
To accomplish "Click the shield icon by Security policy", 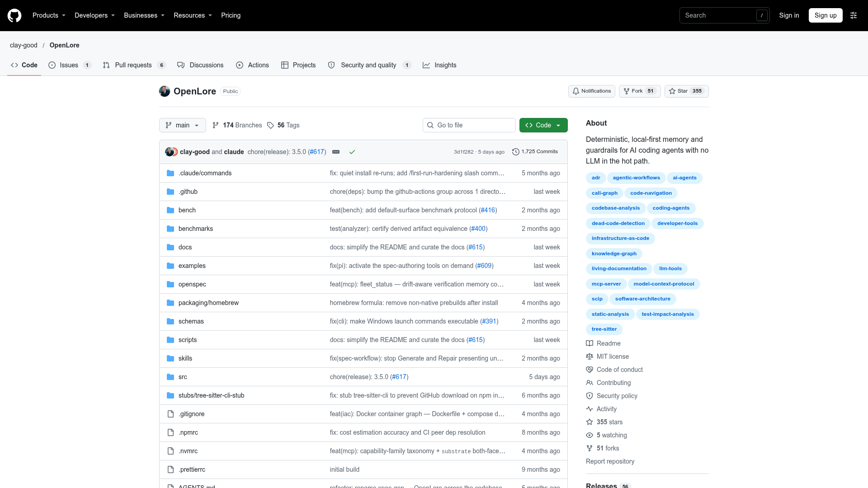I will click(590, 396).
